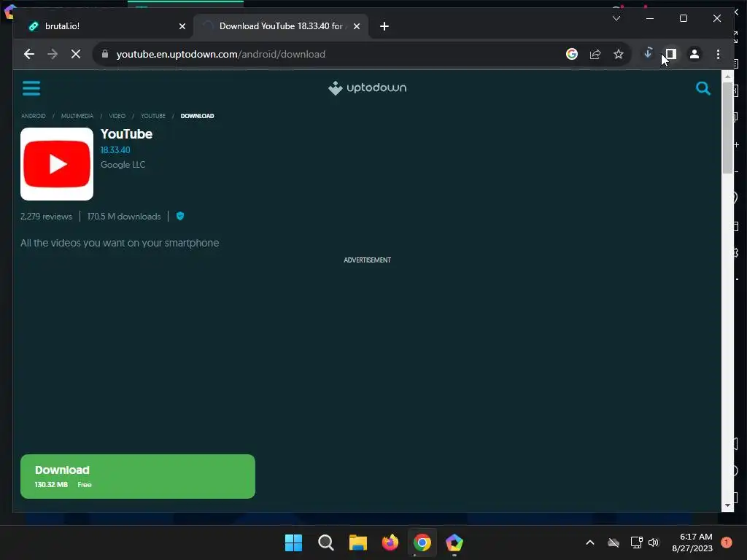Click the version number 18.33.40
Image resolution: width=747 pixels, height=560 pixels.
point(115,150)
